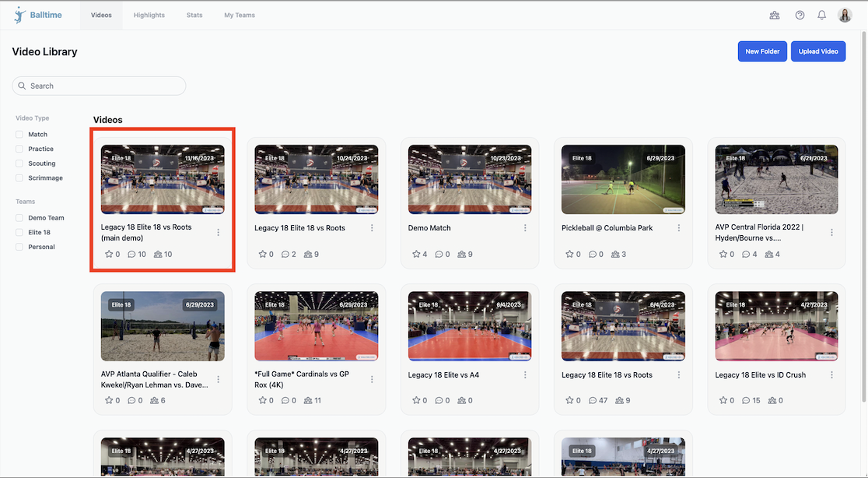Click viewers icon on Pickleball @ Columbia Park card
Image resolution: width=868 pixels, height=478 pixels.
tap(615, 255)
